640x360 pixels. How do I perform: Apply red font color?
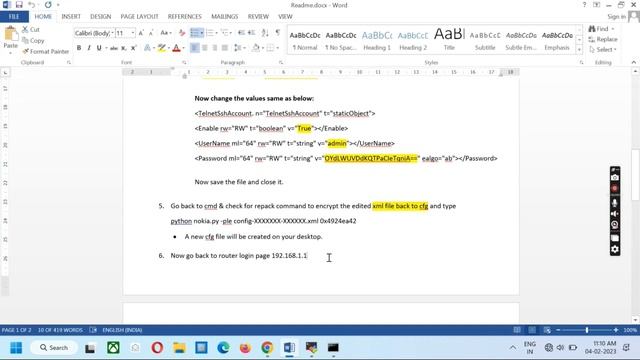point(176,48)
